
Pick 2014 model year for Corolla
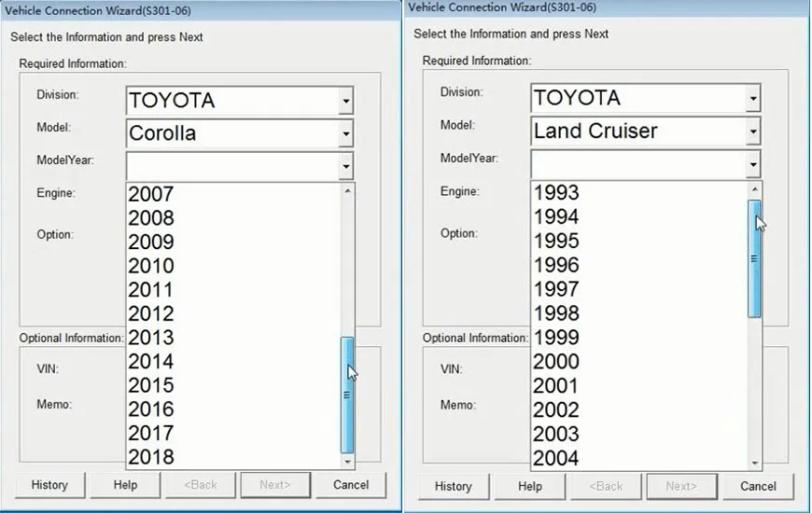(233, 361)
